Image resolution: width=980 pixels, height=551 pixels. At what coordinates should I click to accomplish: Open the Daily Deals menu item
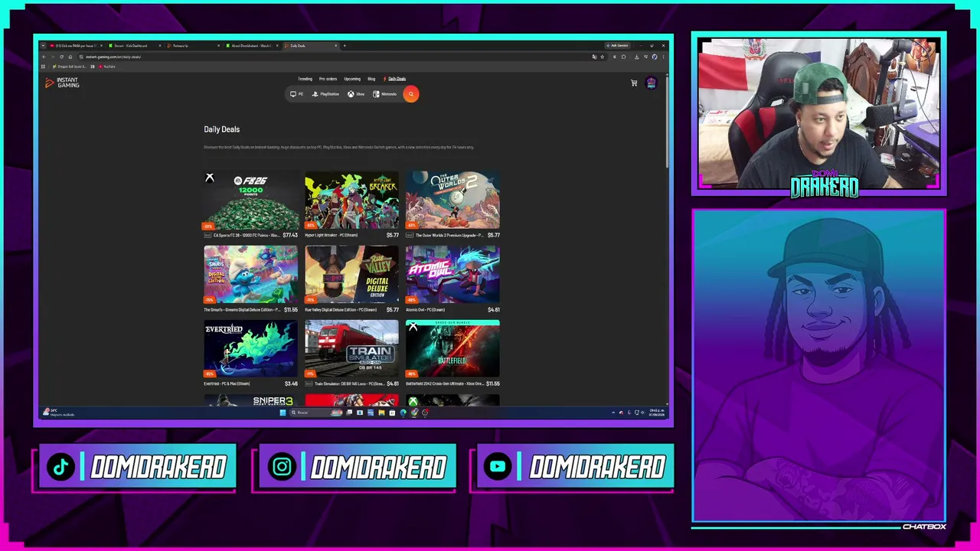(x=395, y=79)
